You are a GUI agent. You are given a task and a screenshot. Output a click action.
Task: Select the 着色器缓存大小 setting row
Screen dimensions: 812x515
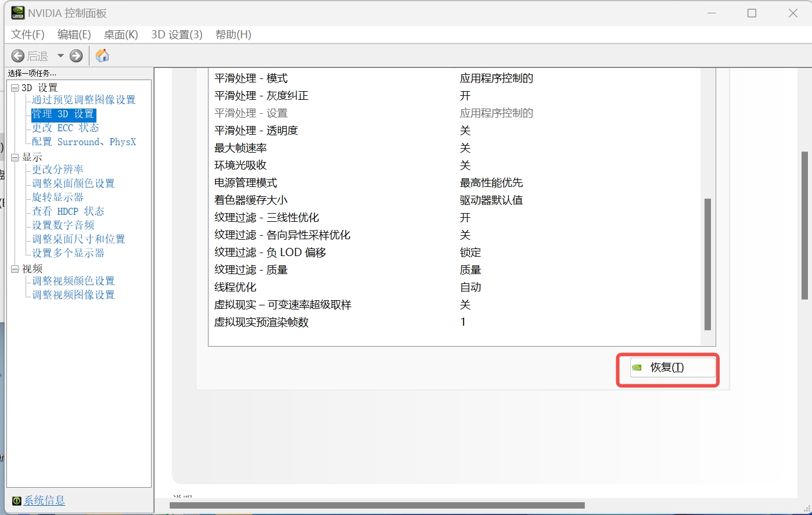click(455, 200)
